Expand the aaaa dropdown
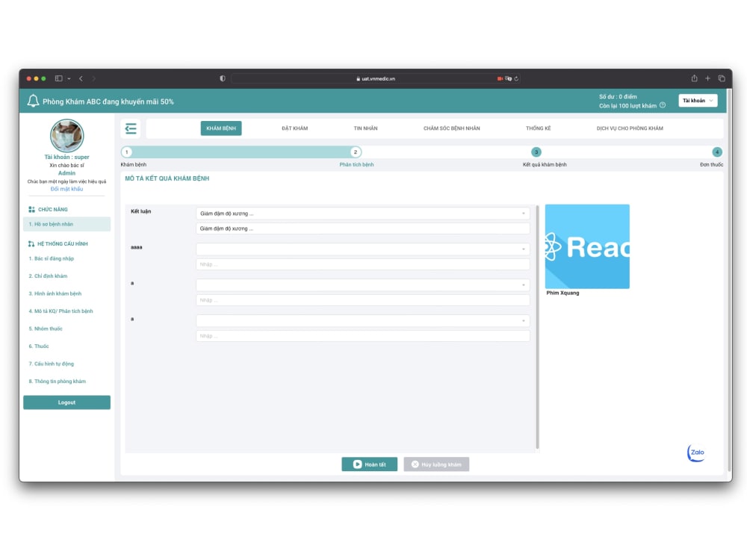This screenshot has height=560, width=747. click(x=362, y=249)
